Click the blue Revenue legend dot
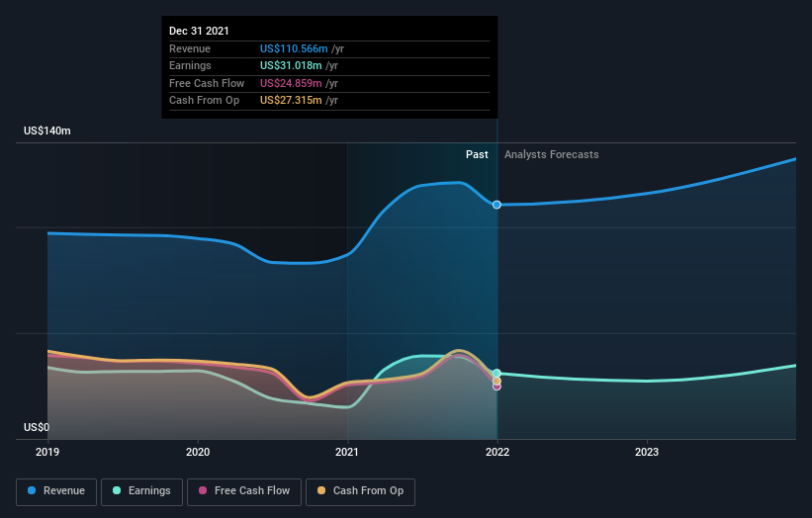The width and height of the screenshot is (812, 518). point(32,490)
